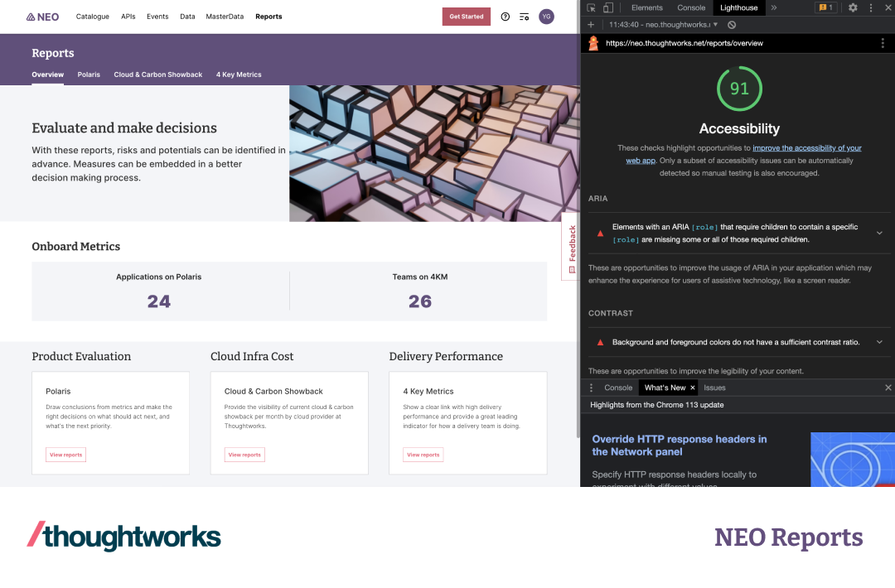Viewport: 895px width, 588px height.
Task: Open the Lighthouse report three-dot tools menu
Action: coord(883,43)
